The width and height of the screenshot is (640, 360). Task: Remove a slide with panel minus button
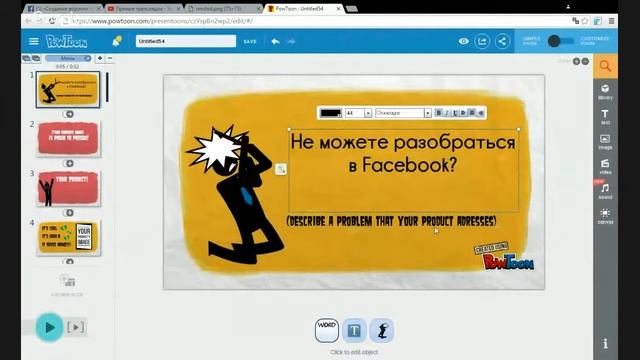coord(110,58)
